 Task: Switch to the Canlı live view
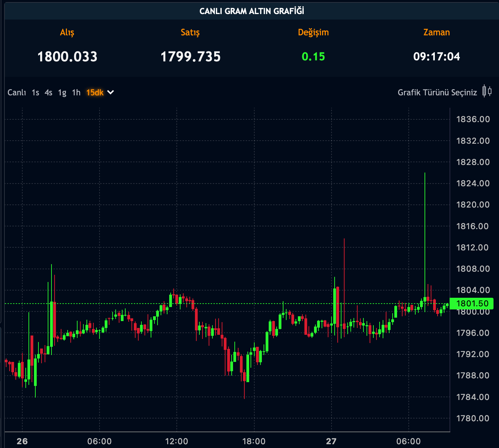tap(17, 93)
